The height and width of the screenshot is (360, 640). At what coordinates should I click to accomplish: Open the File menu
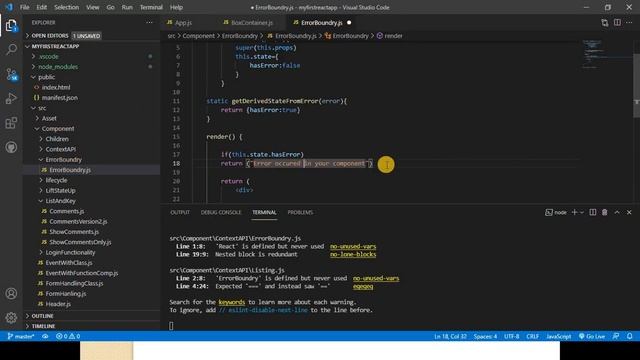pyautogui.click(x=24, y=7)
